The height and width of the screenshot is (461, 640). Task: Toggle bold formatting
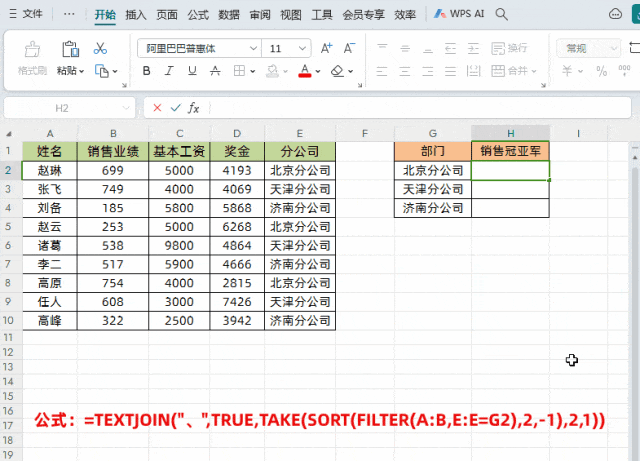click(147, 71)
